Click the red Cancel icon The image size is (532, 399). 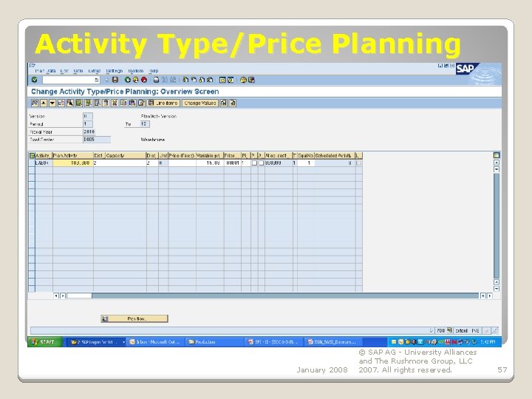[144, 80]
